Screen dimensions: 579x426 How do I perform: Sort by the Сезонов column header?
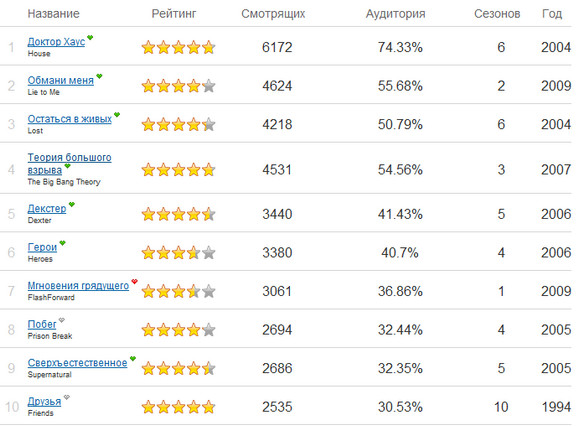(x=497, y=14)
